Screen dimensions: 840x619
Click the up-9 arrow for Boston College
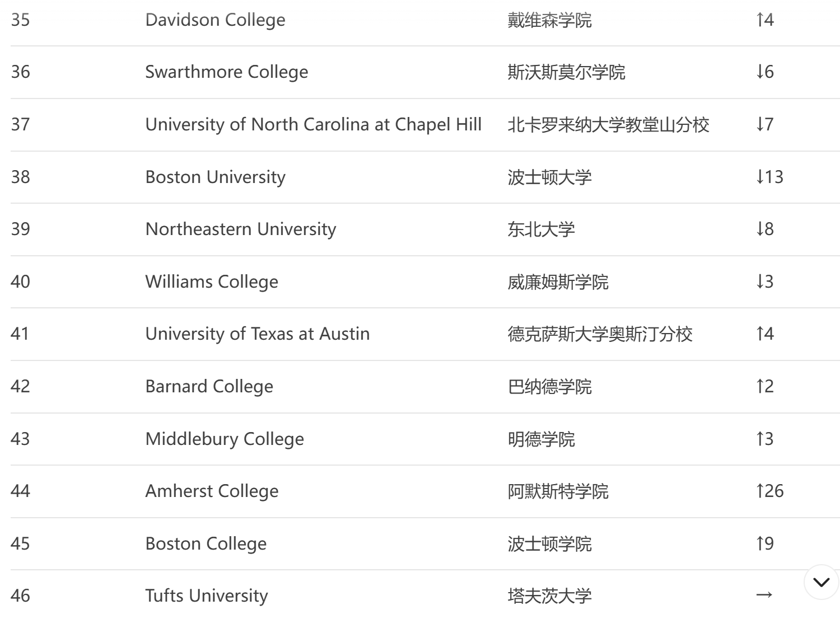coord(764,543)
